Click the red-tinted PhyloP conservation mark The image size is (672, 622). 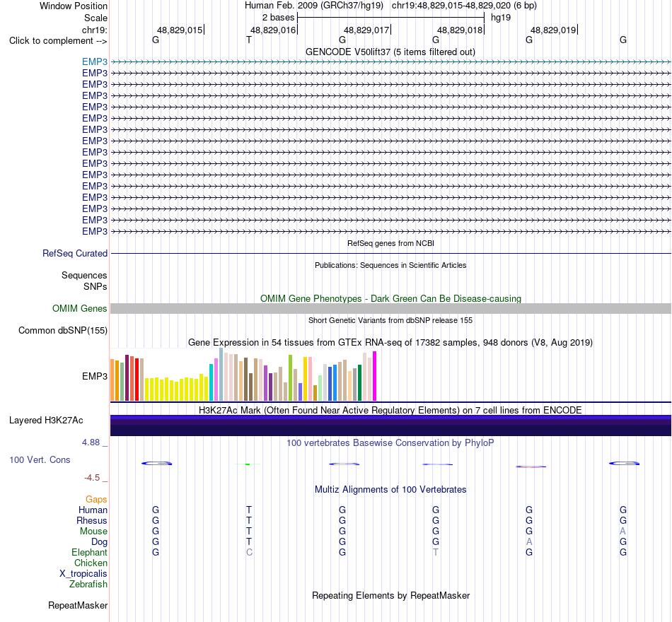click(x=531, y=466)
